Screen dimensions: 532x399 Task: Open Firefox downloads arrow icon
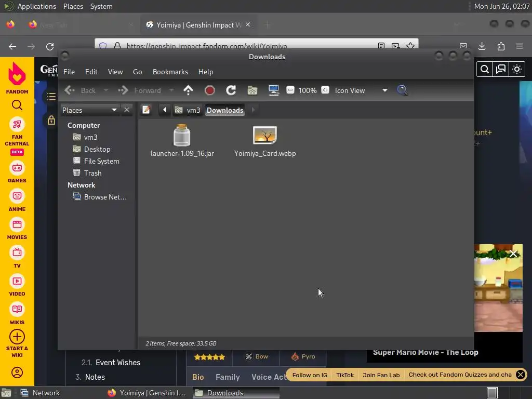pyautogui.click(x=482, y=46)
